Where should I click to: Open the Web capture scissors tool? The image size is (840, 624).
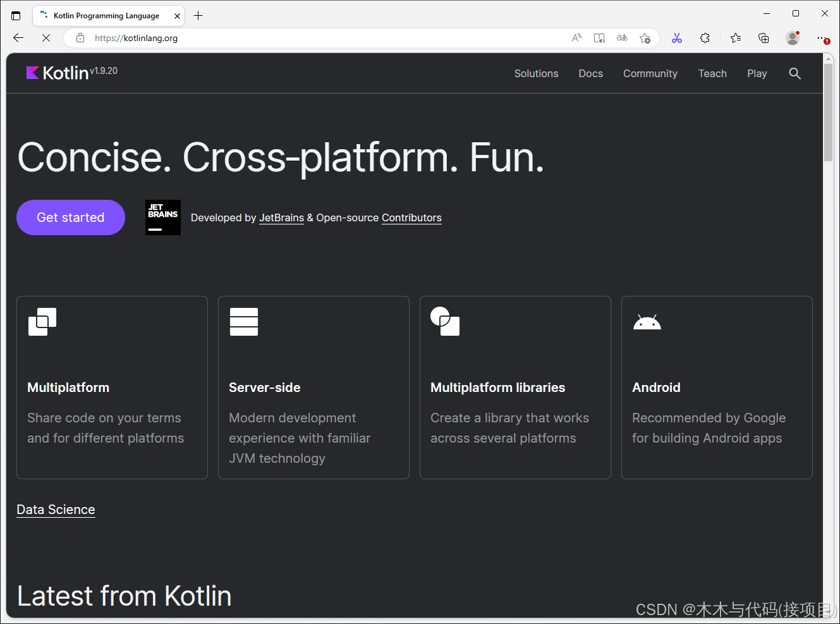pos(677,38)
